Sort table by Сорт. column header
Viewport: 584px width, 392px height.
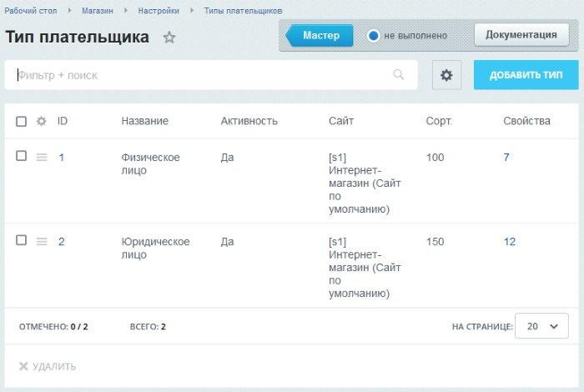[439, 121]
